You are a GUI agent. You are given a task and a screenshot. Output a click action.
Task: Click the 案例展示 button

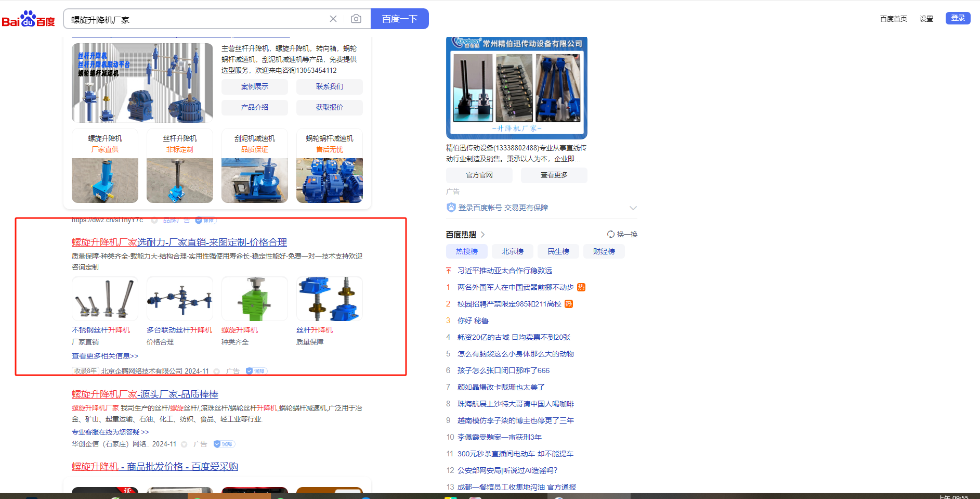[255, 86]
